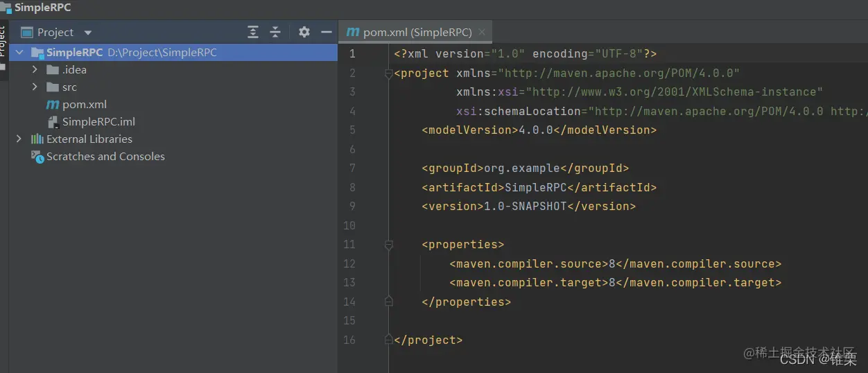Click maven.compiler.source opening tag
This screenshot has height=373, width=868.
point(529,263)
